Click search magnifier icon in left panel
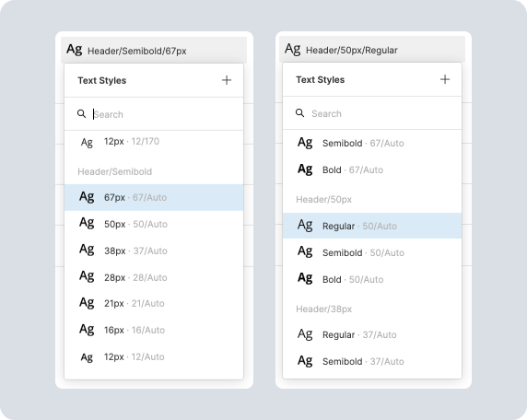 (81, 113)
